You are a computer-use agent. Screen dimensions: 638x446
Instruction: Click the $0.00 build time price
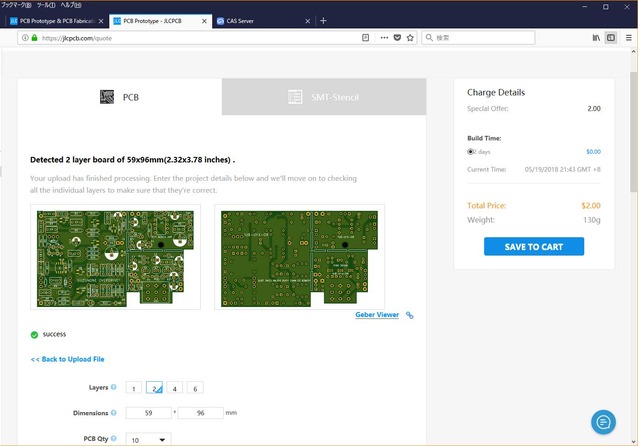pos(593,152)
